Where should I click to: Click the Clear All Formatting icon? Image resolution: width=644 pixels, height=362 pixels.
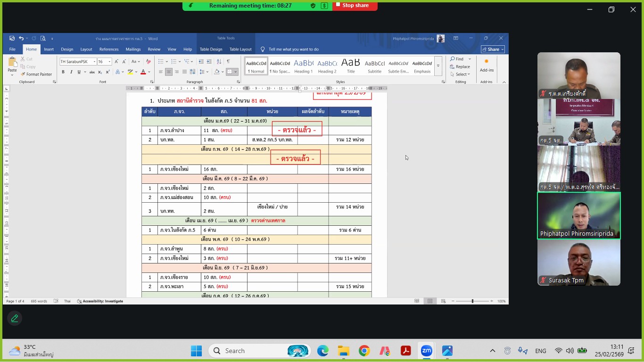[x=148, y=62]
